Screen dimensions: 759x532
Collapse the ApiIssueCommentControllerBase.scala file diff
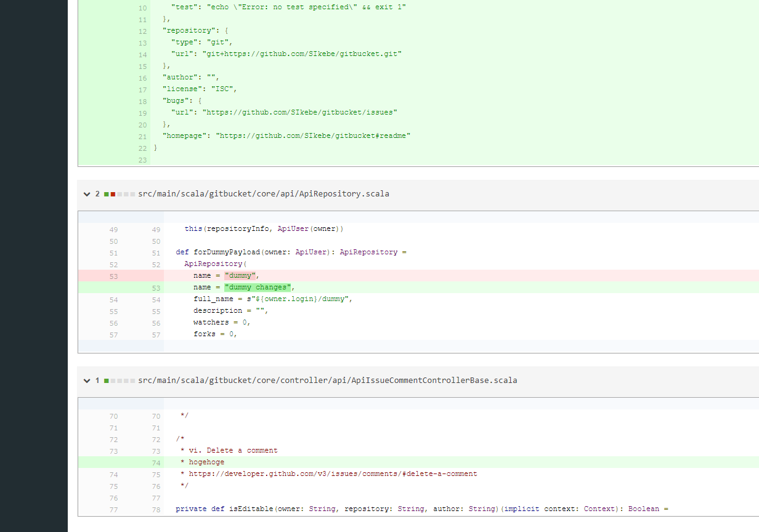[86, 381]
